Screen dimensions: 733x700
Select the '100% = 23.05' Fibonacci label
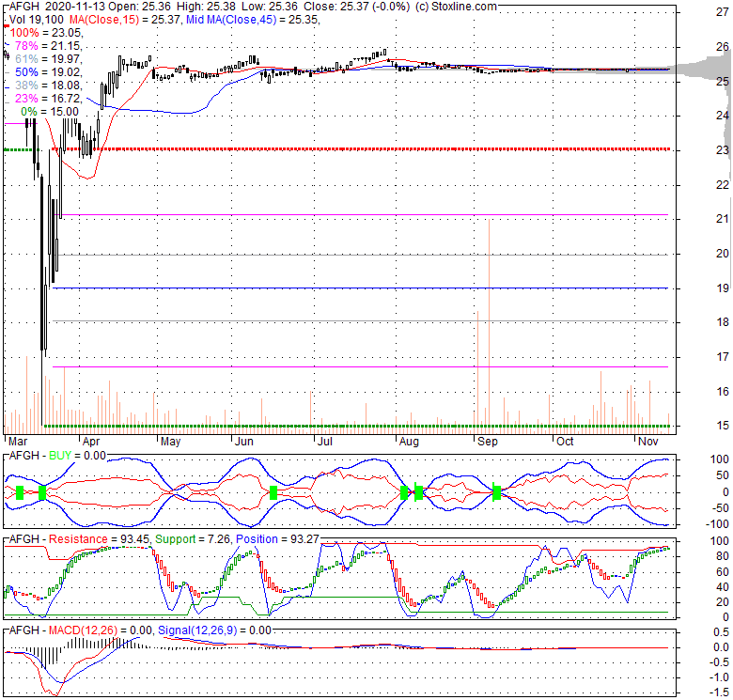click(x=46, y=33)
